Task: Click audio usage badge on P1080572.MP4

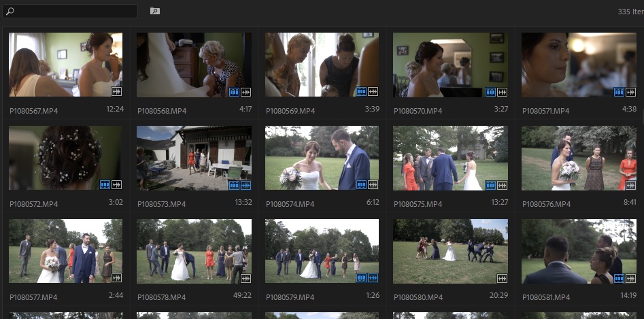Action: (117, 185)
